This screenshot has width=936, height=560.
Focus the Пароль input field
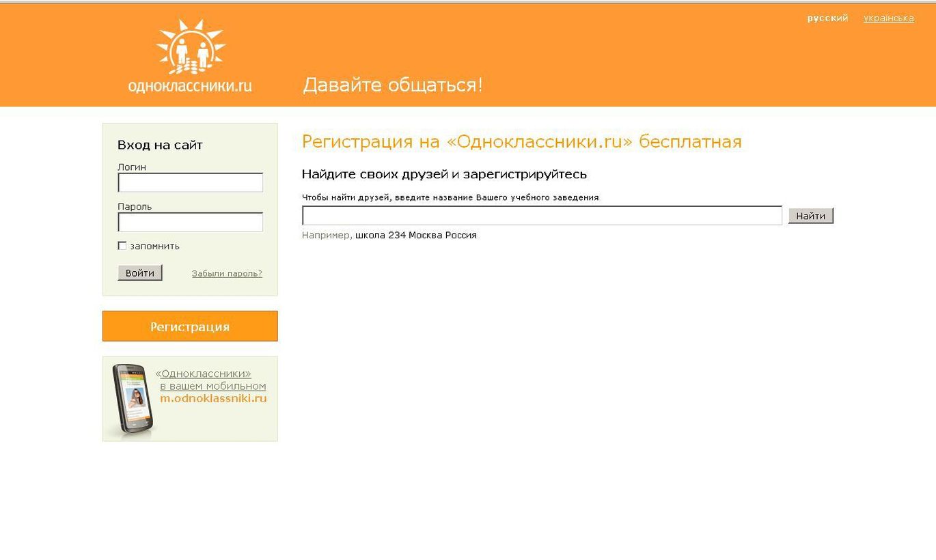(x=191, y=222)
